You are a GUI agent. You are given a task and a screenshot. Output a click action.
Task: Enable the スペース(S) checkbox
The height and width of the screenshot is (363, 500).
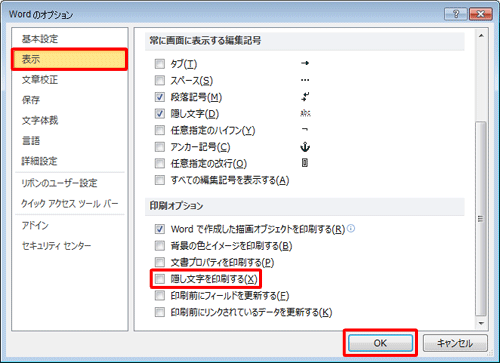tap(160, 80)
